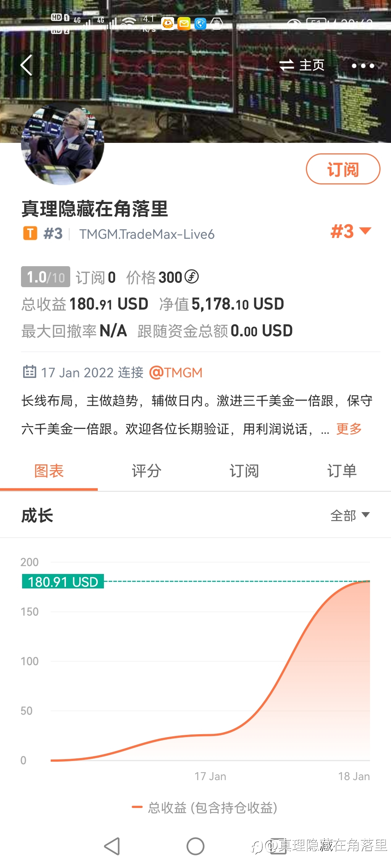The width and height of the screenshot is (391, 868).
Task: Open the @TMGM broker link
Action: tap(176, 373)
